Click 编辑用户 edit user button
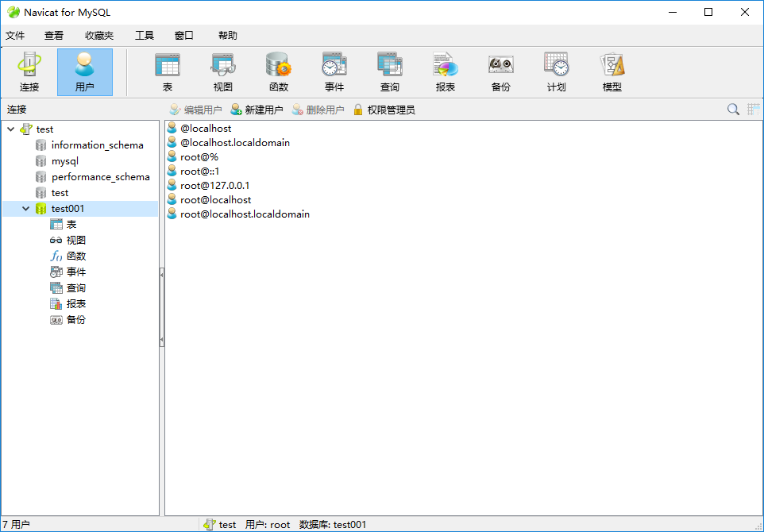 tap(195, 110)
